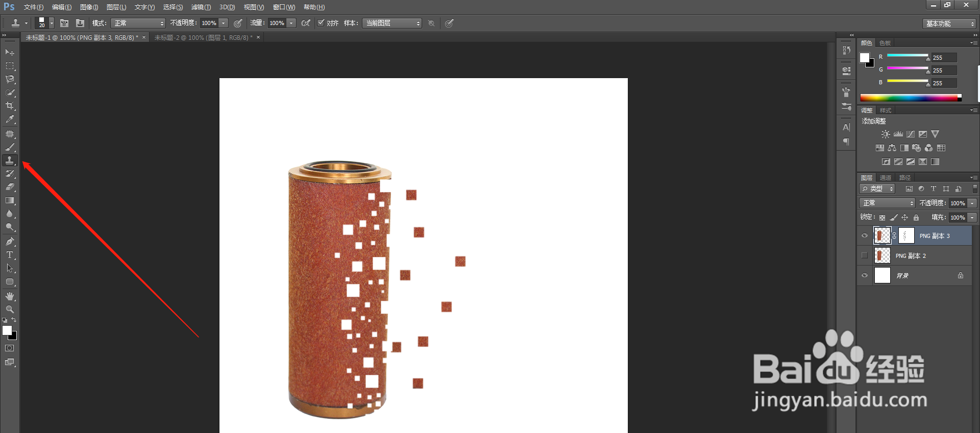Add a Brightness/Contrast adjustment
The width and height of the screenshot is (980, 433).
point(886,134)
